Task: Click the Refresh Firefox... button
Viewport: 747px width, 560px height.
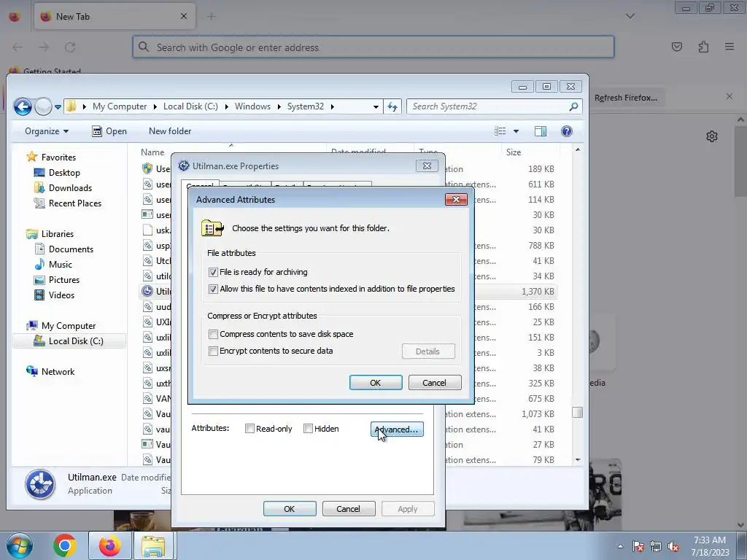Action: 626,98
